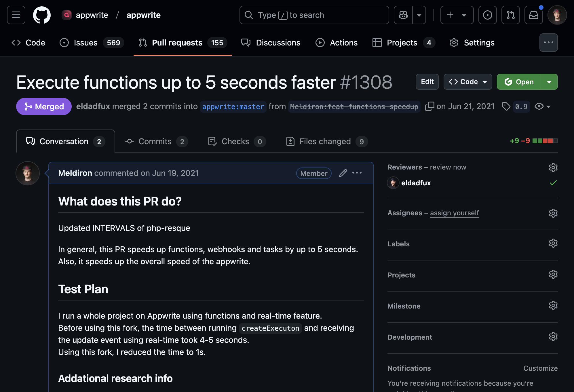Copy the head branch name icon

click(x=429, y=106)
